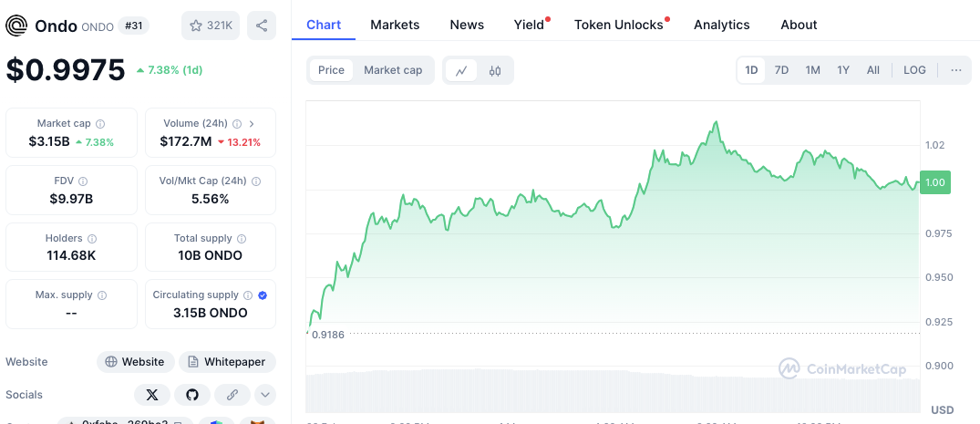Open the Website link button
This screenshot has width=980, height=424.
point(136,361)
